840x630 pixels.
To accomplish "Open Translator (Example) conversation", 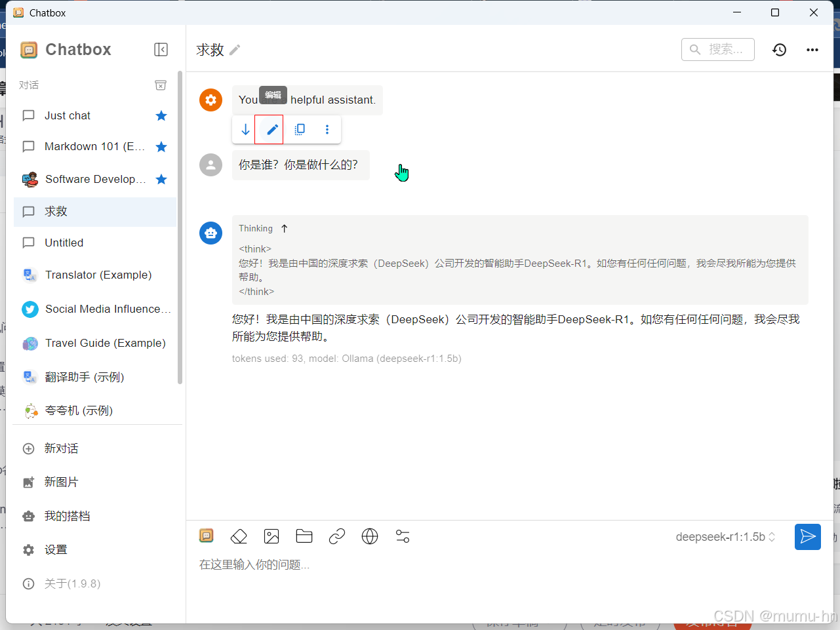I will [x=95, y=275].
